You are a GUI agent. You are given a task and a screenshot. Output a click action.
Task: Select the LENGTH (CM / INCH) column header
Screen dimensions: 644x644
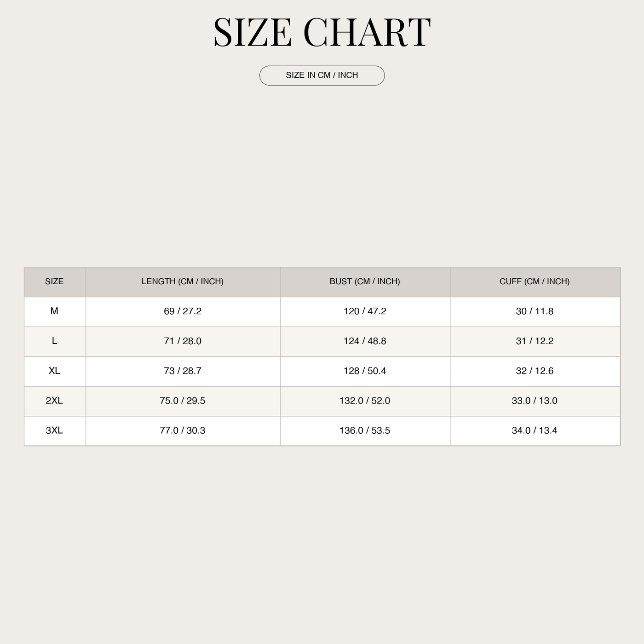[183, 282]
